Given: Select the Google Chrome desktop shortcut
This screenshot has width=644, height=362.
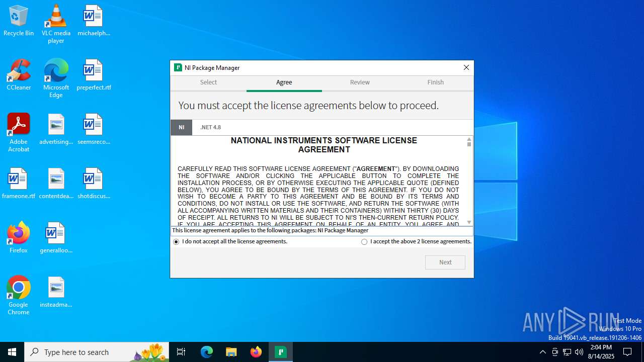Looking at the screenshot, I should 19,296.
